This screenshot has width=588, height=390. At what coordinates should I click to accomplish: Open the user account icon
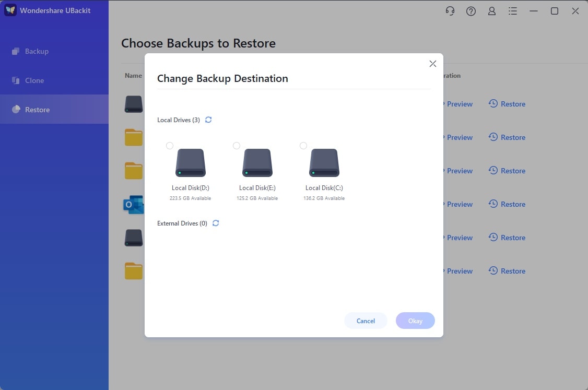coord(492,11)
